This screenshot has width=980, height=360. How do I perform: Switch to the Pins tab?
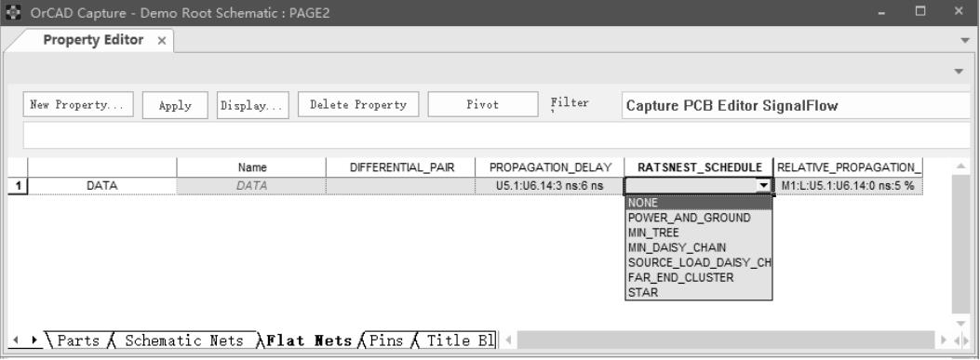click(385, 340)
